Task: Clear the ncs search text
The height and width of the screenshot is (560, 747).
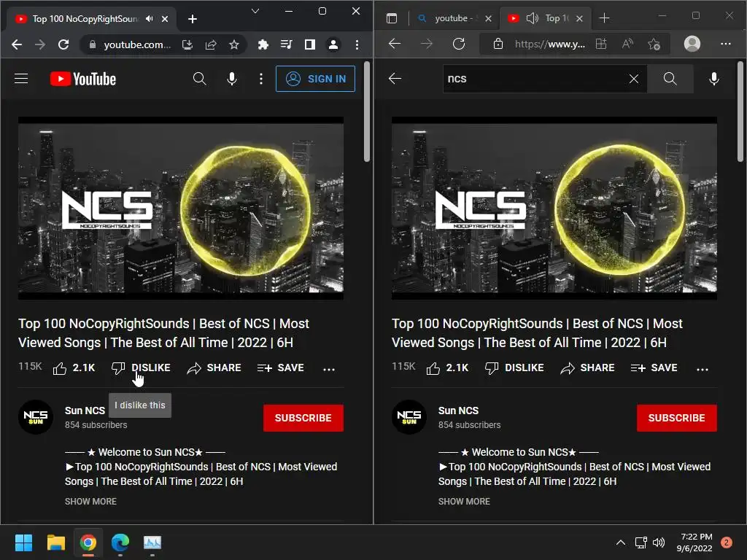Action: pyautogui.click(x=634, y=79)
